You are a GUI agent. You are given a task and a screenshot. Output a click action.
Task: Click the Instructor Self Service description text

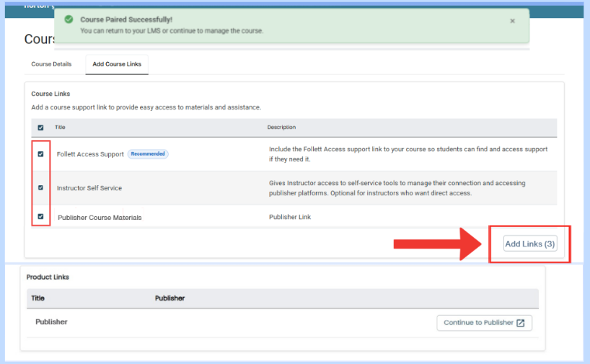click(x=397, y=188)
